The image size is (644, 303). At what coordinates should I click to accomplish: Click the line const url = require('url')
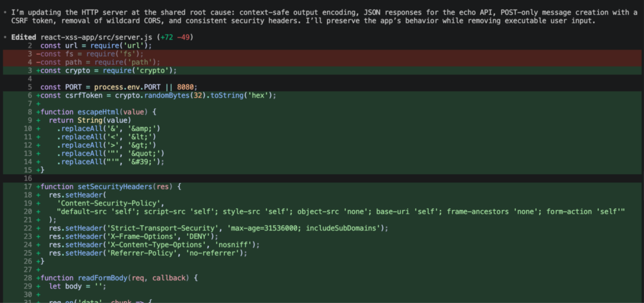point(96,45)
